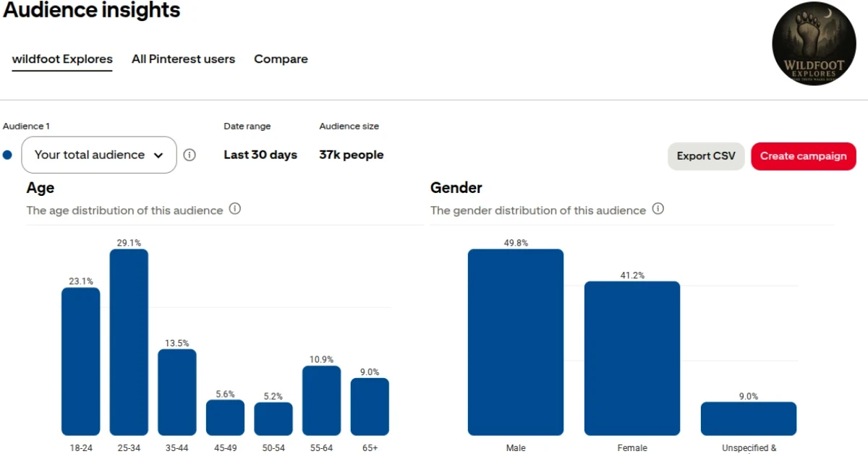
Task: Click the 55-64 axis label
Action: click(x=322, y=448)
